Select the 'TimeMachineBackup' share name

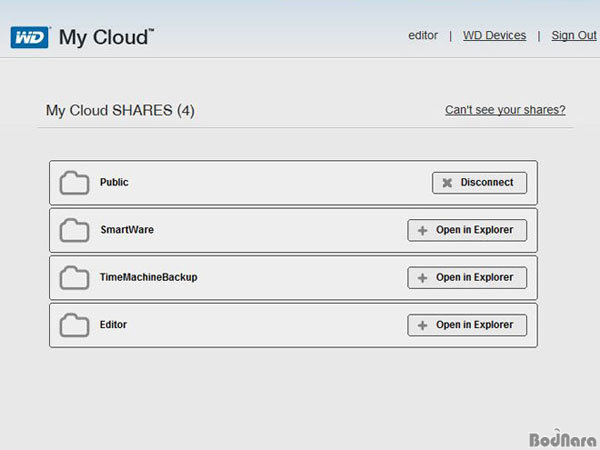(x=148, y=277)
